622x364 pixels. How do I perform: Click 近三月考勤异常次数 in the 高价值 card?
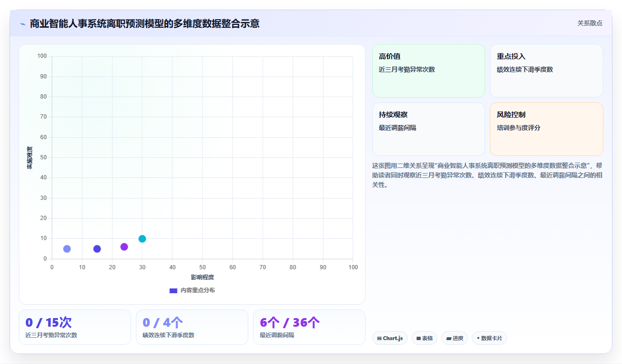click(x=407, y=69)
